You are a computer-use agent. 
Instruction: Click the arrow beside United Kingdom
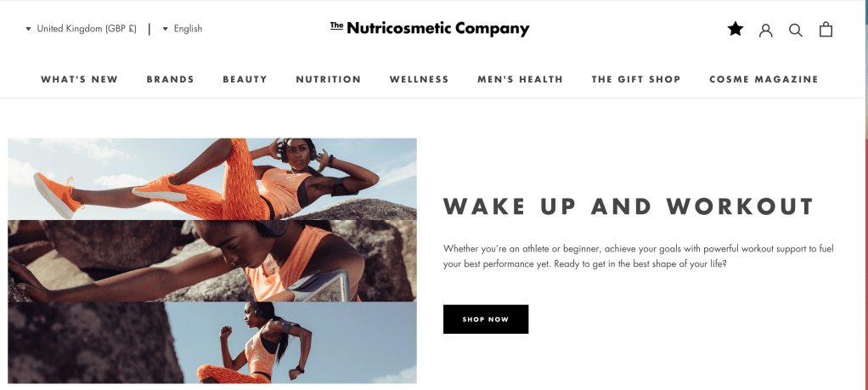tap(28, 29)
